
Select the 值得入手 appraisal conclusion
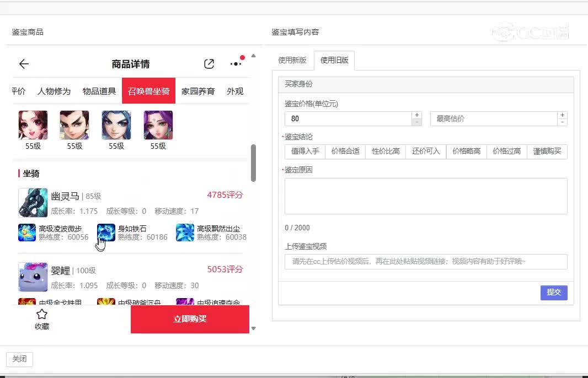pyautogui.click(x=304, y=151)
